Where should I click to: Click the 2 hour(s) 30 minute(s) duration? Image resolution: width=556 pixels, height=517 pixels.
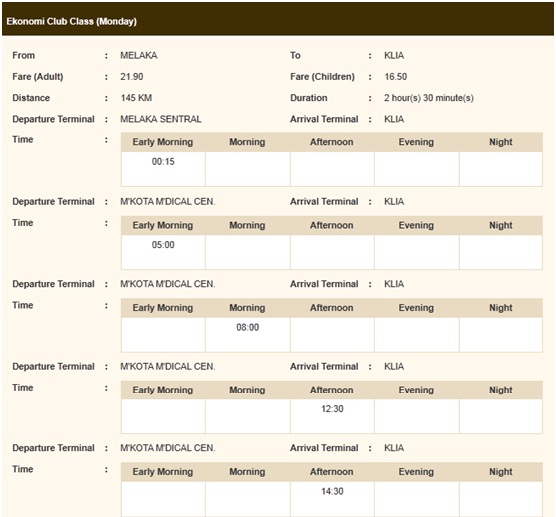tap(429, 98)
